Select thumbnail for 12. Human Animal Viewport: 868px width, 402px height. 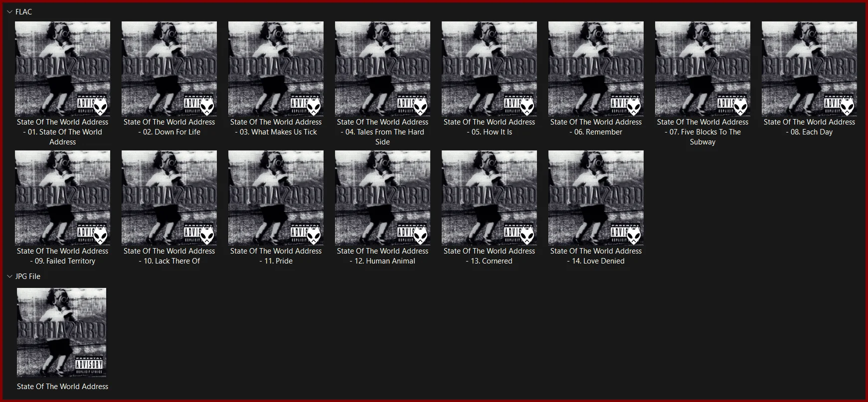382,198
